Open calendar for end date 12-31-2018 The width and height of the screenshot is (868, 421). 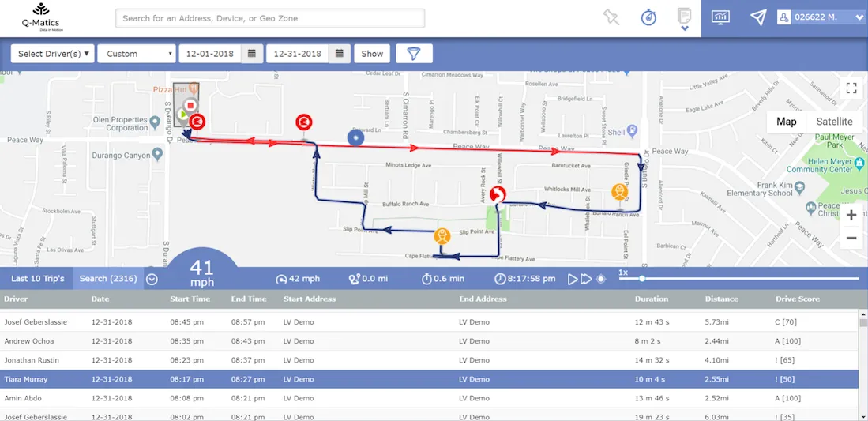(340, 54)
